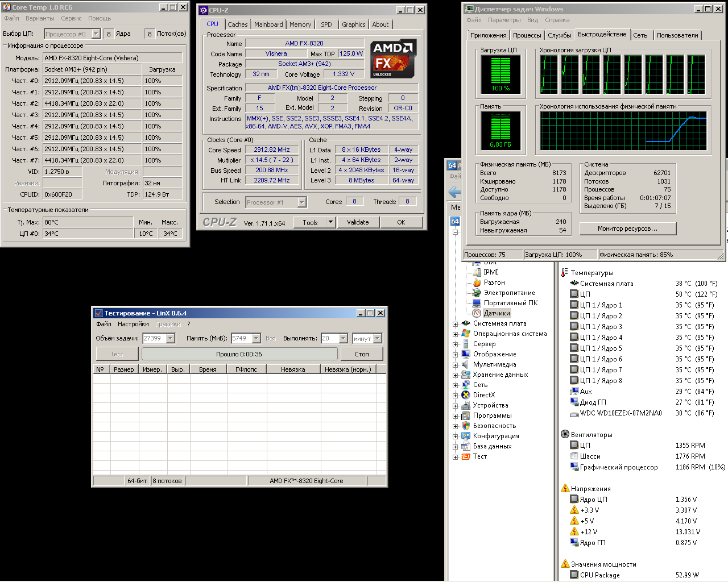The image size is (728, 582).
Task: Click the Температуры thermometer icon
Action: point(565,273)
